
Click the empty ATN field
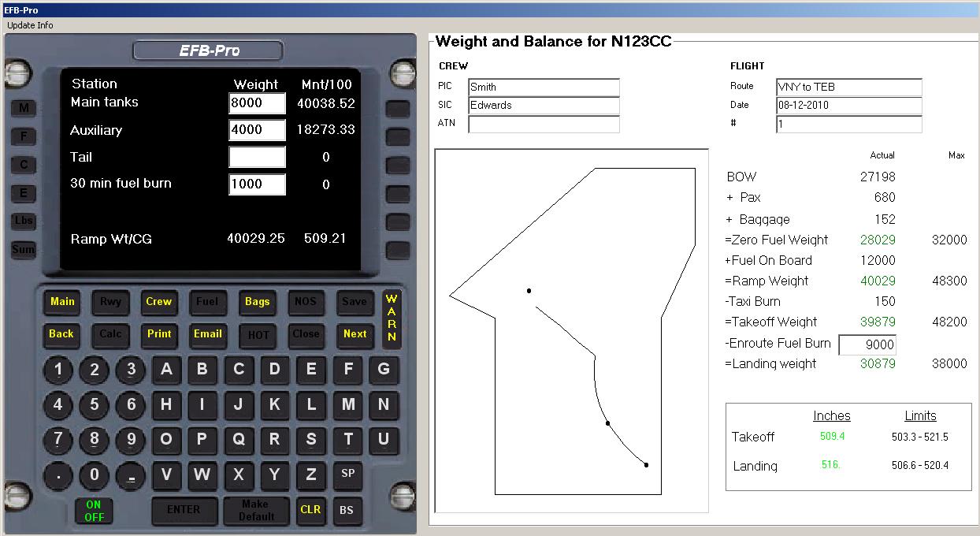coord(544,124)
